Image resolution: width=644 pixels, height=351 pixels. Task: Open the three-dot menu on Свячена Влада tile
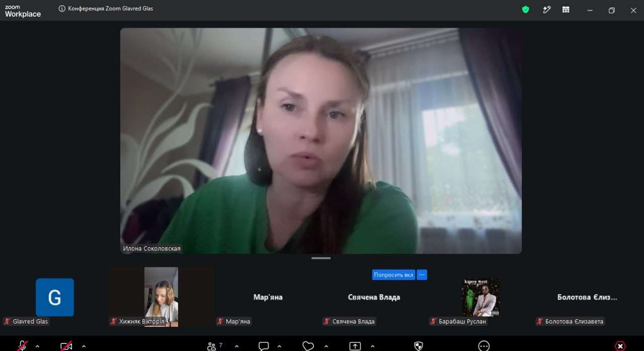[422, 275]
